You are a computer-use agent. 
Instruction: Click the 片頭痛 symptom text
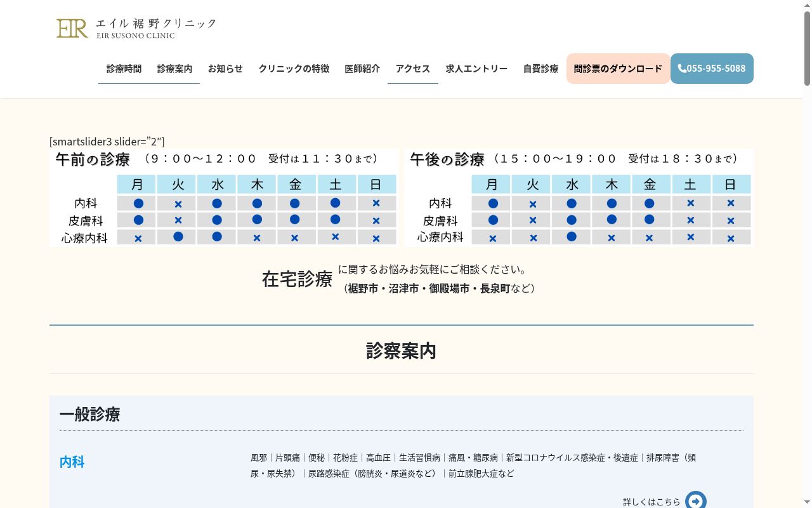tap(287, 457)
